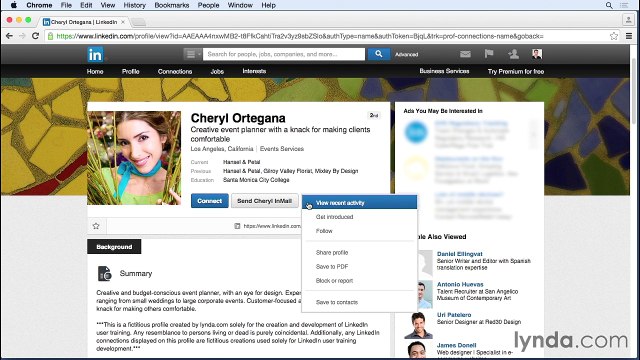The image size is (640, 360).
Task: Click the blue search magnifier button
Action: (x=378, y=54)
